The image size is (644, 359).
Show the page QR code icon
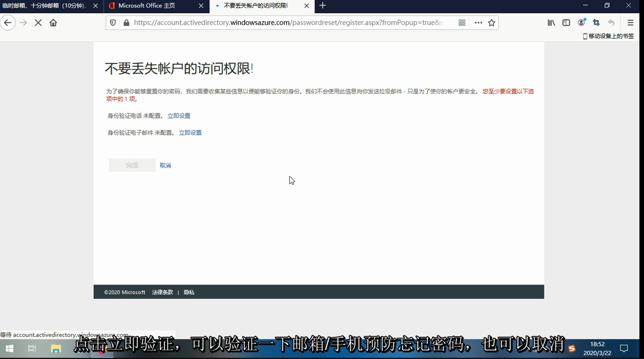coord(462,22)
